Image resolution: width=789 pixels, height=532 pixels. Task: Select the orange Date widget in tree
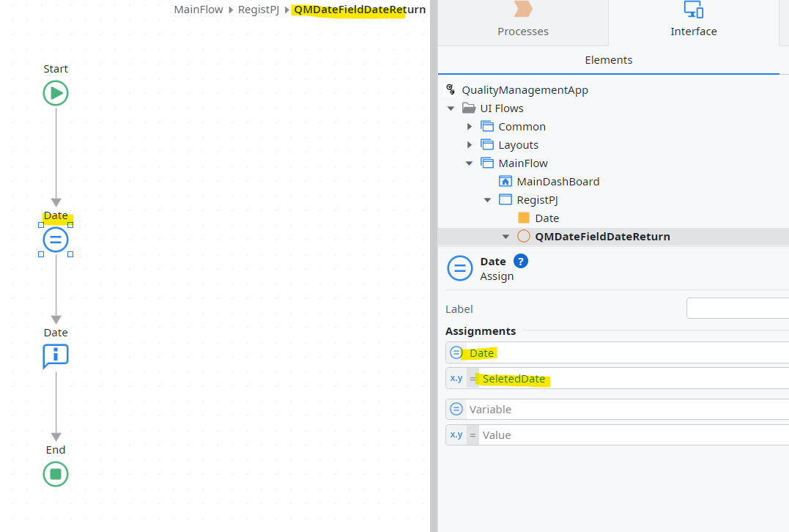click(547, 218)
